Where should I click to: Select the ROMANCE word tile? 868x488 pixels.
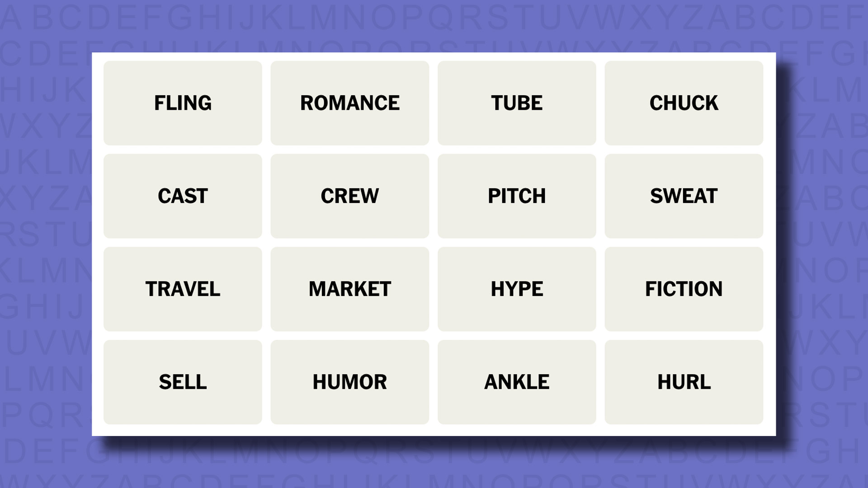pos(349,103)
